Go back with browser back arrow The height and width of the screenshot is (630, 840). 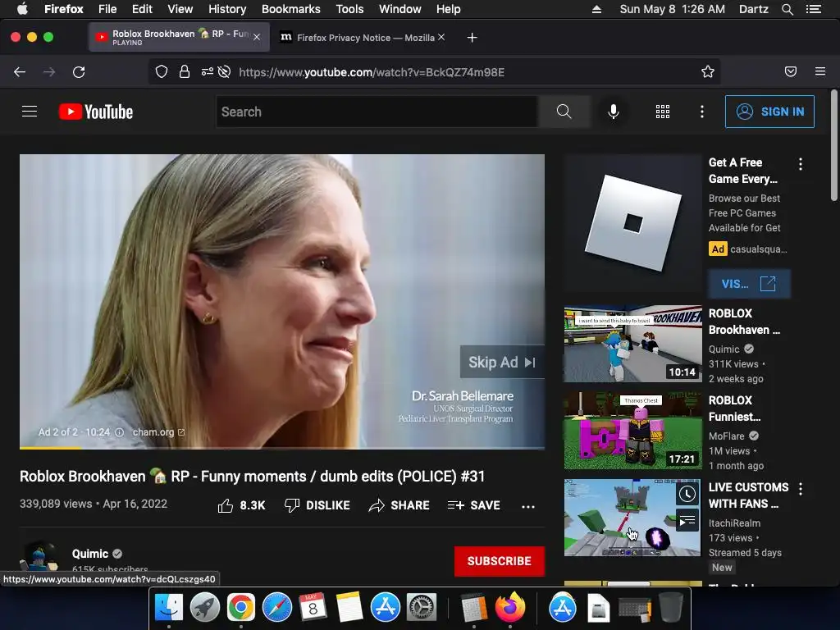20,72
